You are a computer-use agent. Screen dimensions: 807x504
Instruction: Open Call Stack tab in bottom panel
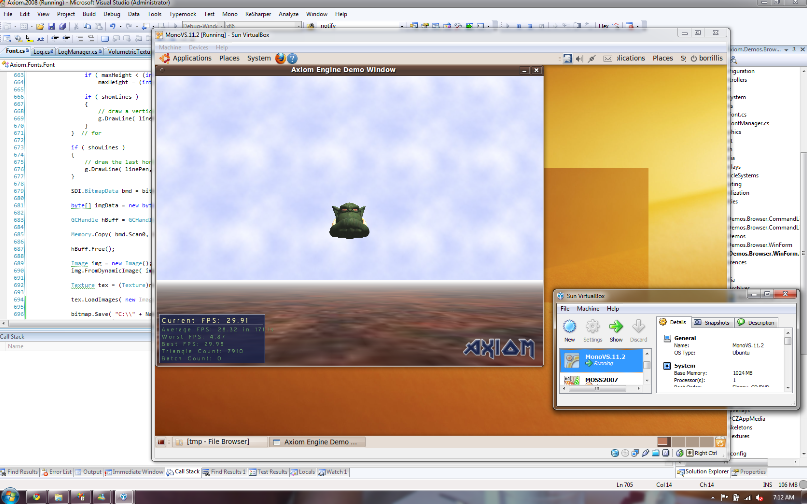point(183,471)
